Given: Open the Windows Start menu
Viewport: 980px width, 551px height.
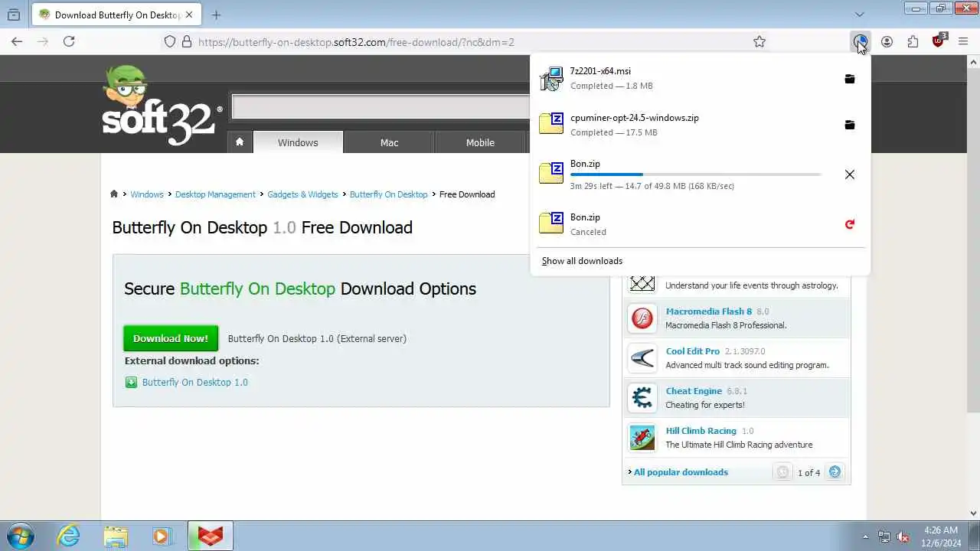Looking at the screenshot, I should [x=20, y=536].
